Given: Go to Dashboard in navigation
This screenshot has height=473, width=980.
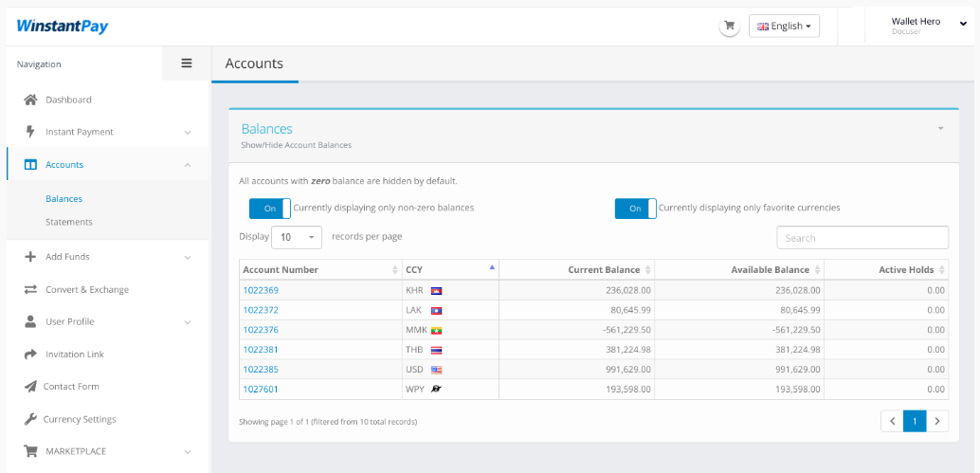Looking at the screenshot, I should point(69,100).
